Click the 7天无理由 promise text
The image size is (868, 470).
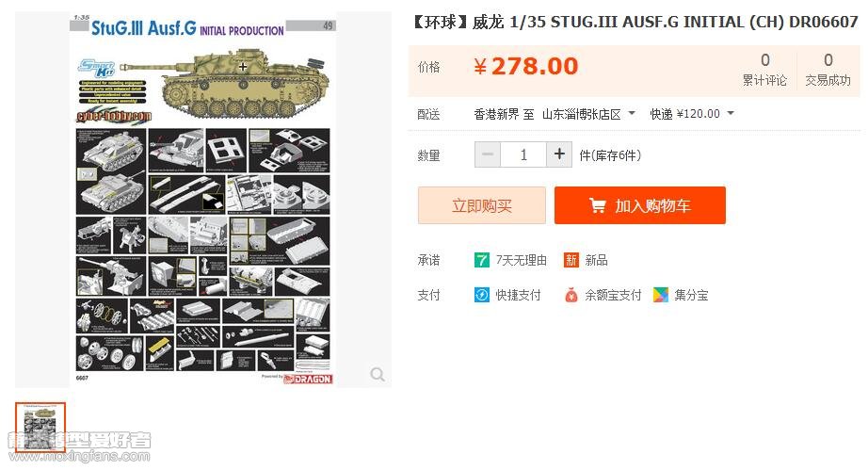(x=521, y=260)
